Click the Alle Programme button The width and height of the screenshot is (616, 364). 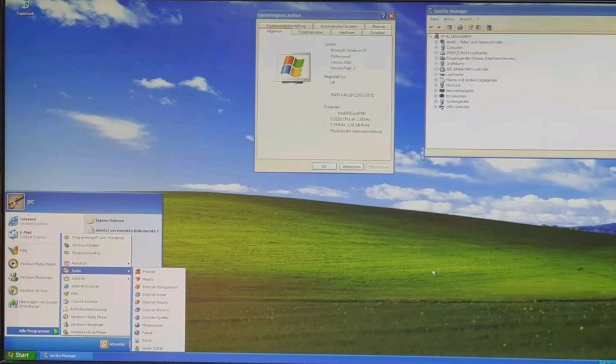coord(33,331)
